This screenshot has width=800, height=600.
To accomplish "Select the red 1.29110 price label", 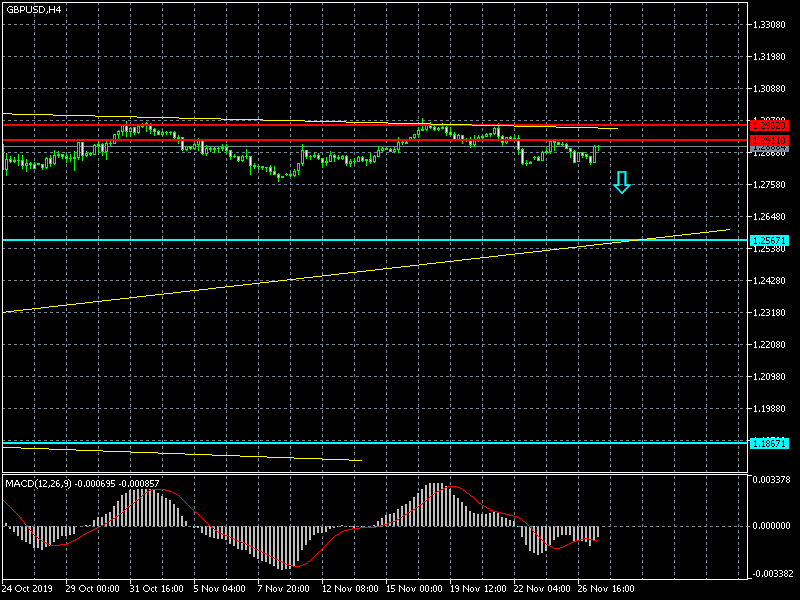I will [x=769, y=142].
